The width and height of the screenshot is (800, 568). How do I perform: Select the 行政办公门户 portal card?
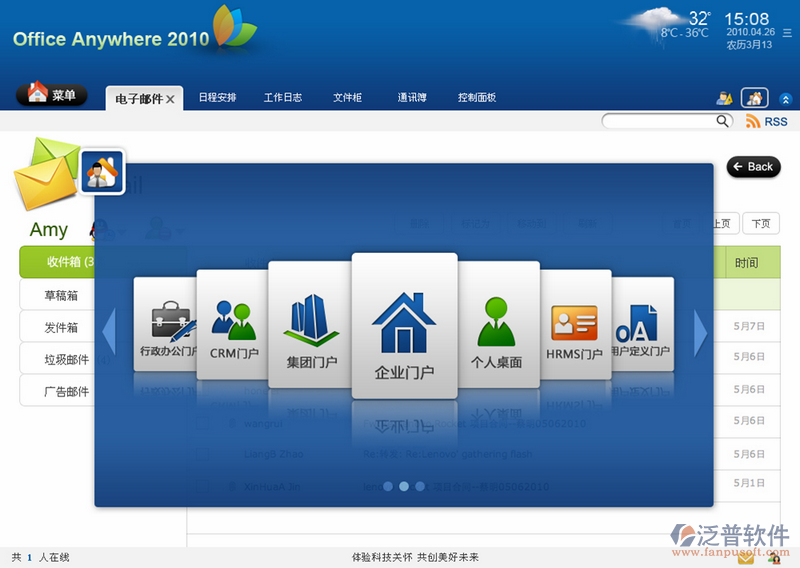pyautogui.click(x=165, y=324)
